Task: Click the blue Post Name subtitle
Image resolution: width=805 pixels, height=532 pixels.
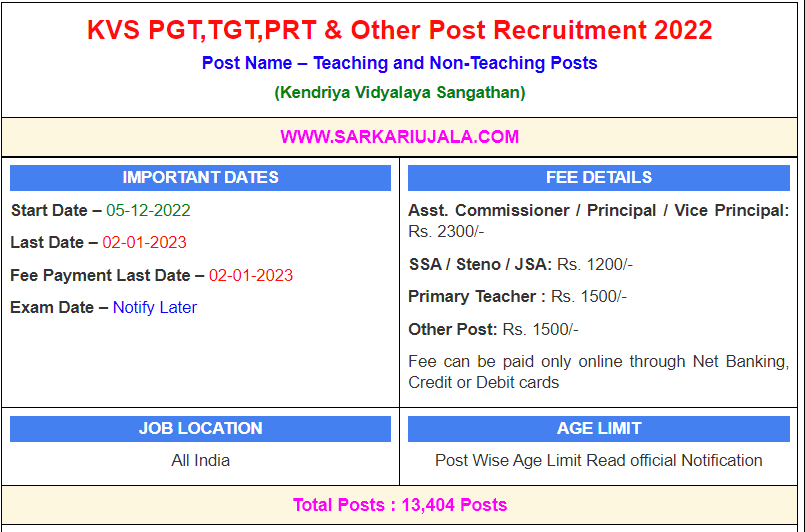Action: click(x=399, y=63)
